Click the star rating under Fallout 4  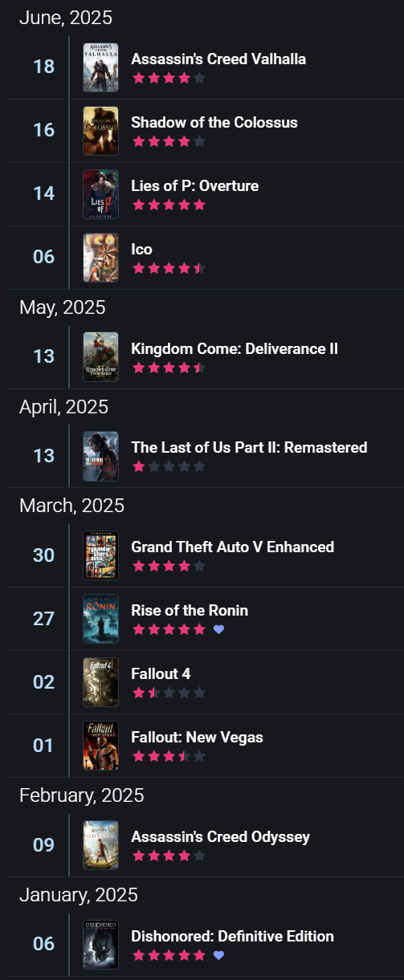click(169, 693)
